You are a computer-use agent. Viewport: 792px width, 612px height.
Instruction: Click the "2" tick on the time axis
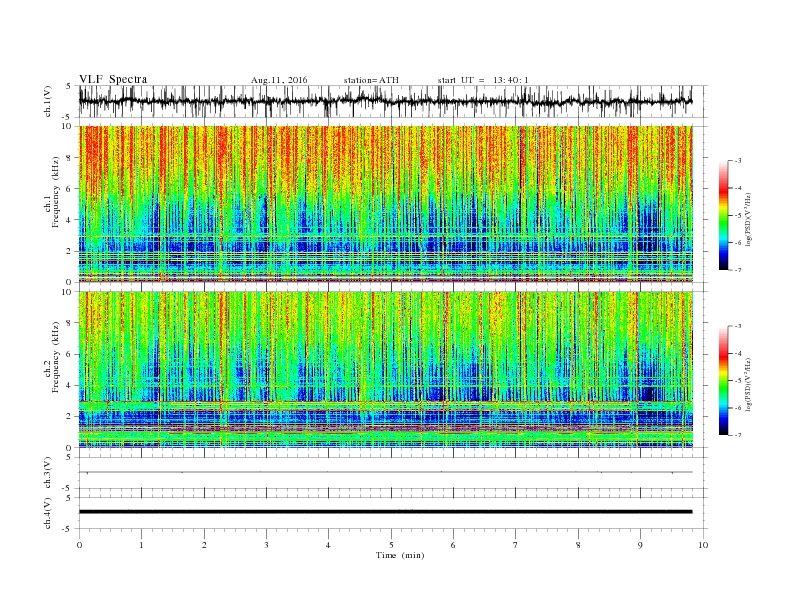pyautogui.click(x=204, y=545)
